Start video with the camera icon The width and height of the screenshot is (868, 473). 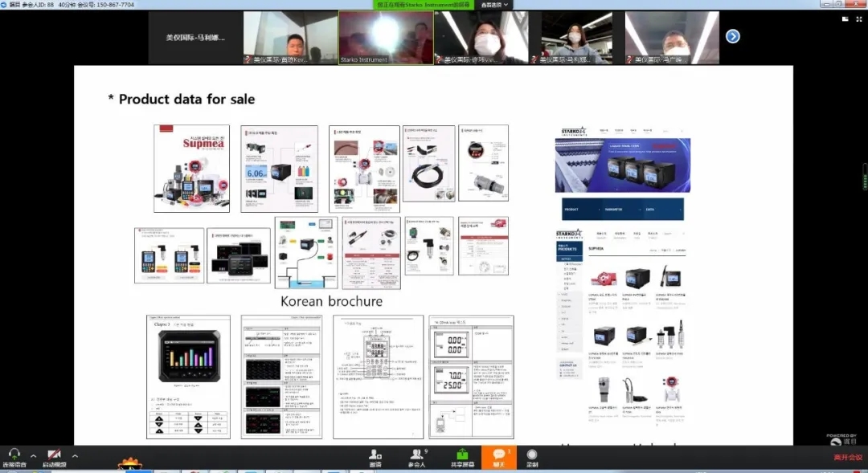point(54,455)
